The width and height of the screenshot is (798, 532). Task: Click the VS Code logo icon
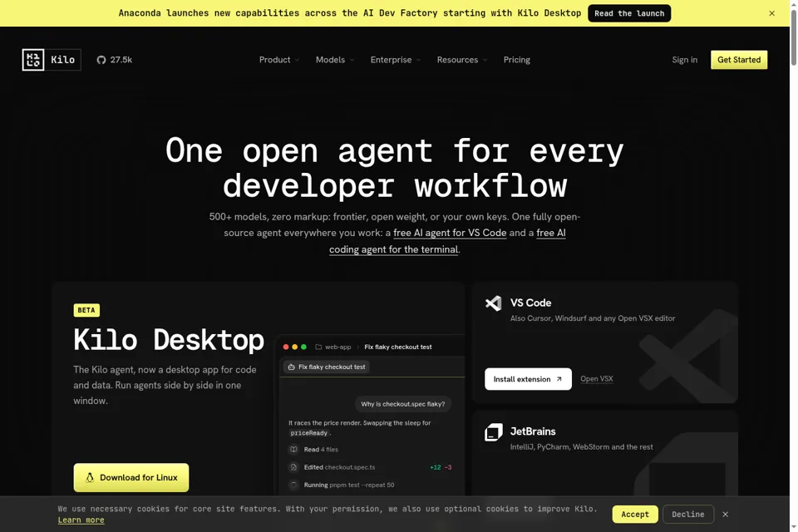coord(493,303)
